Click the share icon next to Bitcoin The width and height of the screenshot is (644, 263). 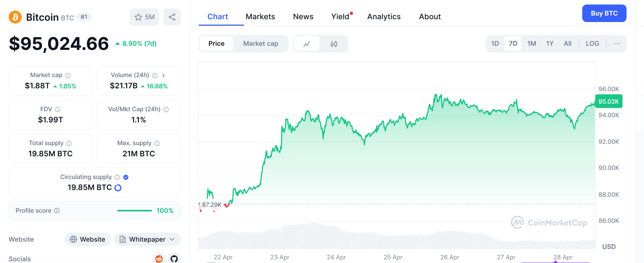tap(172, 17)
